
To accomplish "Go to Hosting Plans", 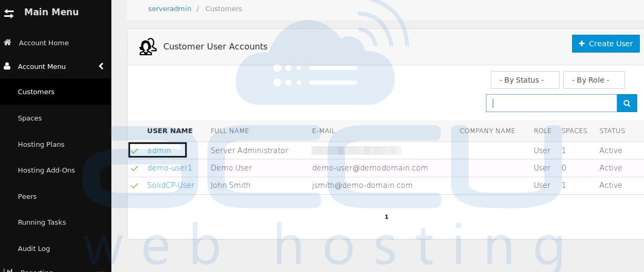I will point(41,144).
